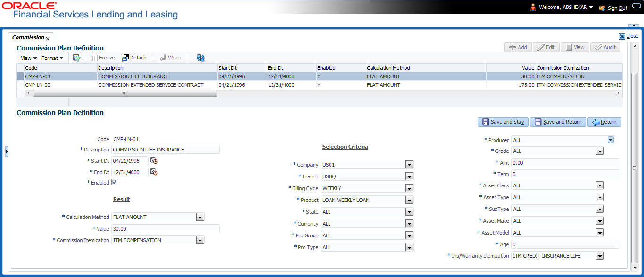Click the View record button

[575, 47]
